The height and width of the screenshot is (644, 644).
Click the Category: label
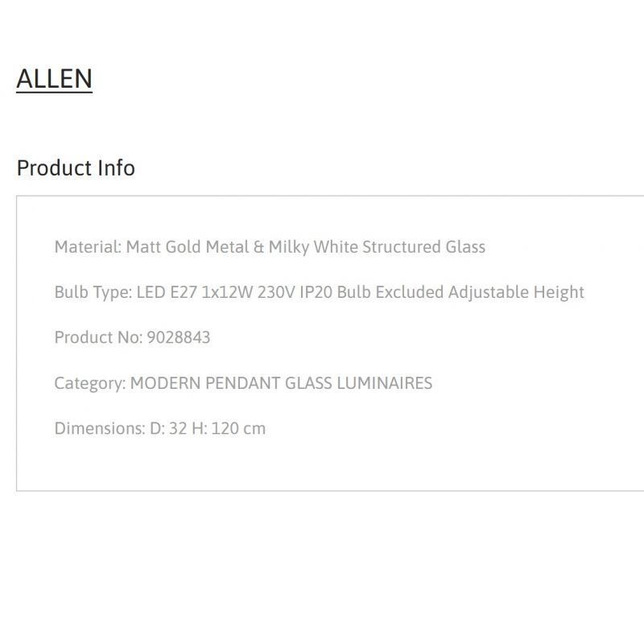[x=90, y=383]
